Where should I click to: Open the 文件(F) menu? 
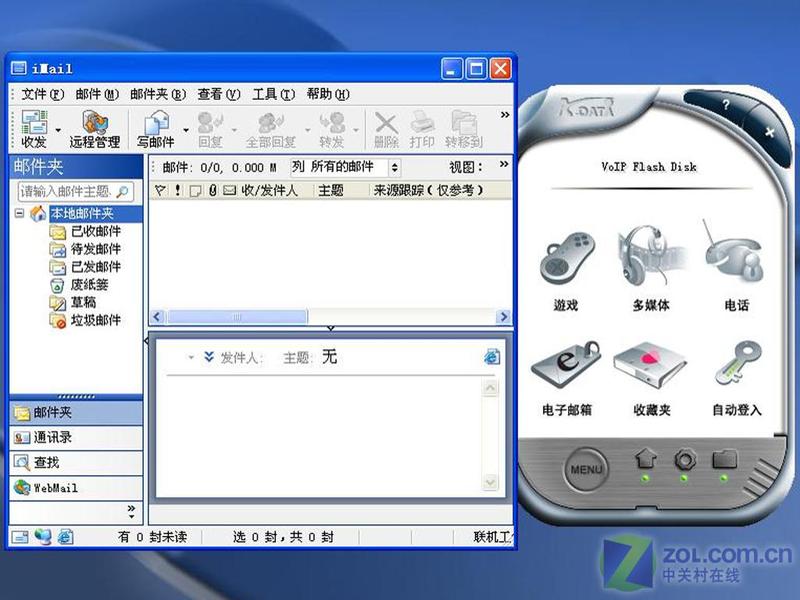click(42, 94)
